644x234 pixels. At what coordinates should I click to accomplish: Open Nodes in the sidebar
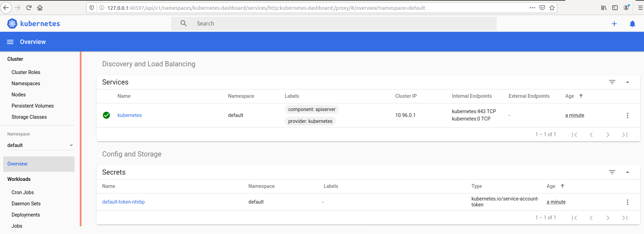point(19,95)
